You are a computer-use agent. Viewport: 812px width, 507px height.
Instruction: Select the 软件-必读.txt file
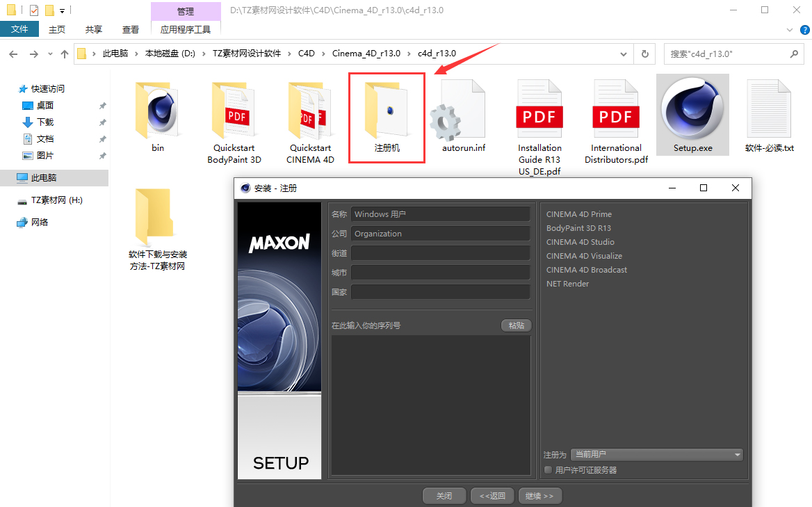pyautogui.click(x=769, y=117)
